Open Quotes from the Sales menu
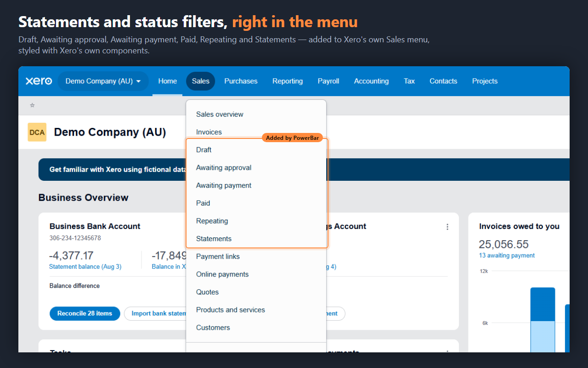This screenshot has width=588, height=368. point(256,292)
